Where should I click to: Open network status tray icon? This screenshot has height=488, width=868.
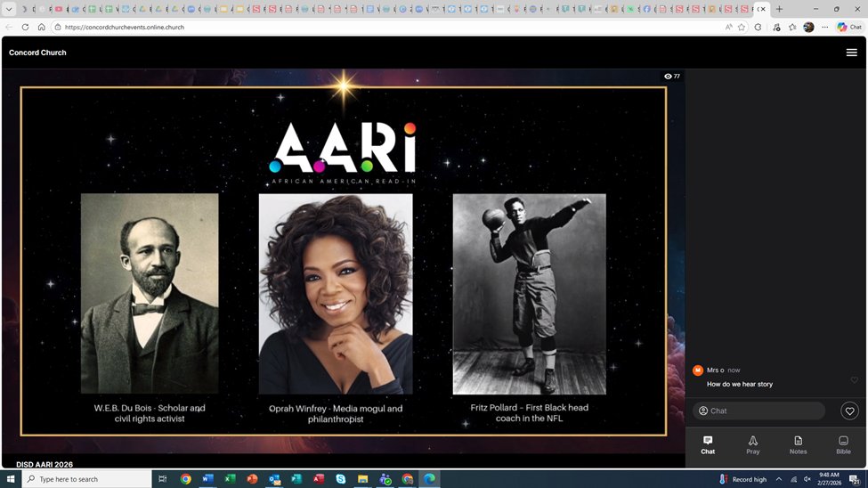pyautogui.click(x=793, y=479)
